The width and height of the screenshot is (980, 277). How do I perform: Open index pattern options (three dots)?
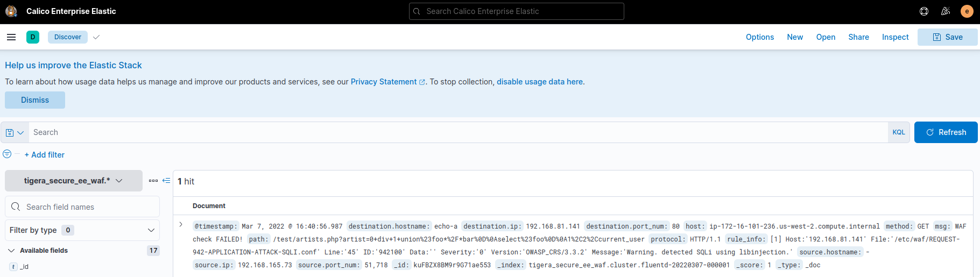point(153,181)
